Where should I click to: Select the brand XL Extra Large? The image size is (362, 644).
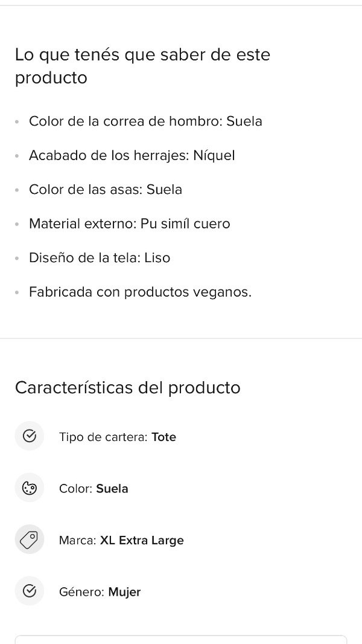141,540
